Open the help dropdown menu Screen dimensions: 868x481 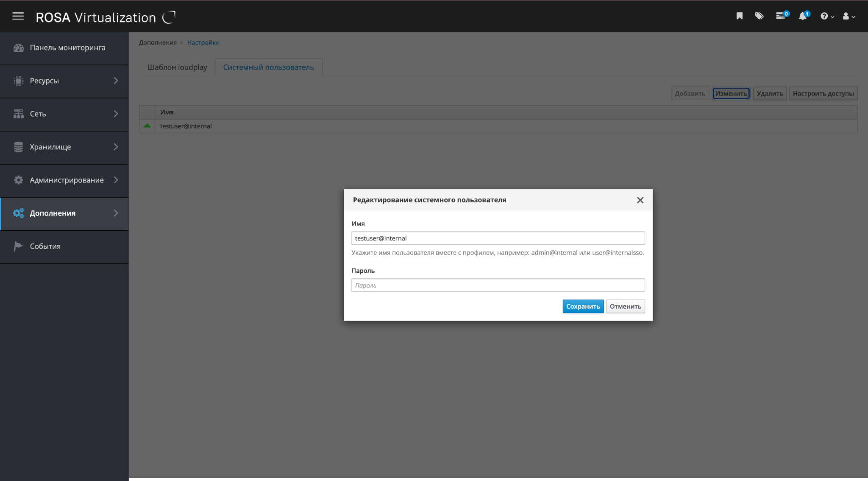(826, 16)
